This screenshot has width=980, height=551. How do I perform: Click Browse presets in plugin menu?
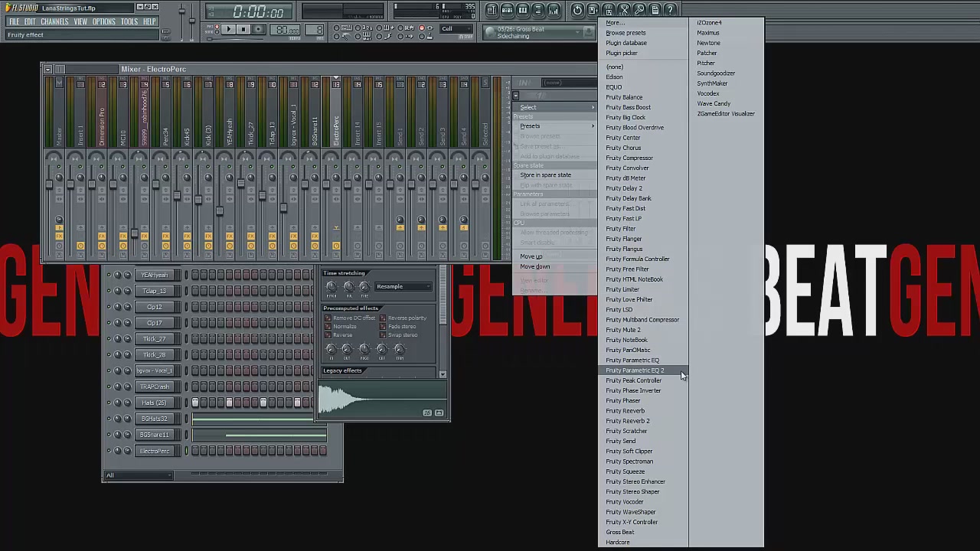tap(626, 33)
